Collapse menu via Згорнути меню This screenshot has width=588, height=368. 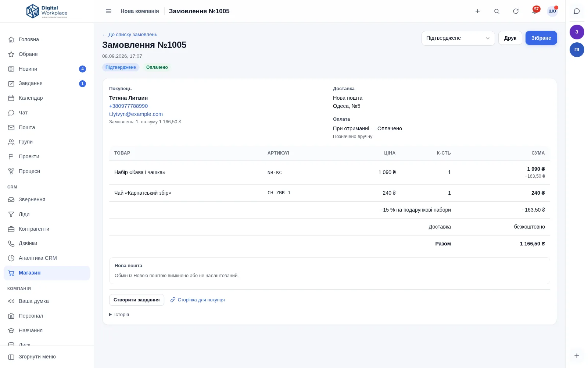[x=47, y=357]
